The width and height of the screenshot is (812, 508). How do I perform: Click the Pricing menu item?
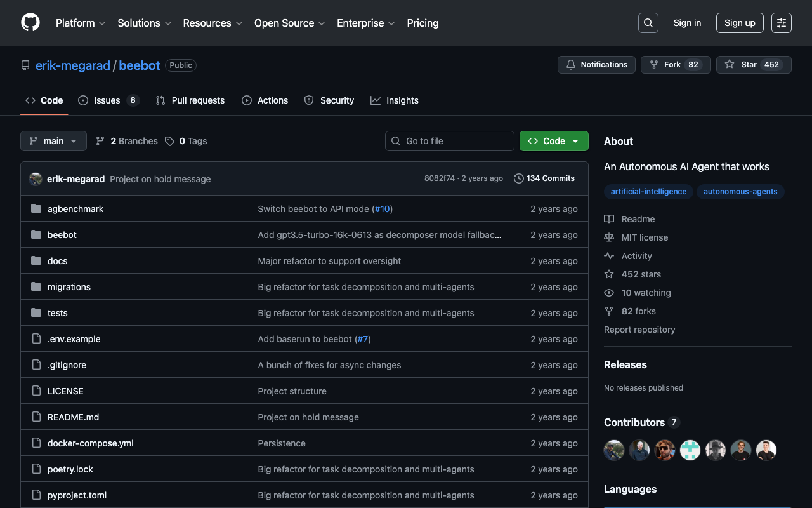pos(422,23)
